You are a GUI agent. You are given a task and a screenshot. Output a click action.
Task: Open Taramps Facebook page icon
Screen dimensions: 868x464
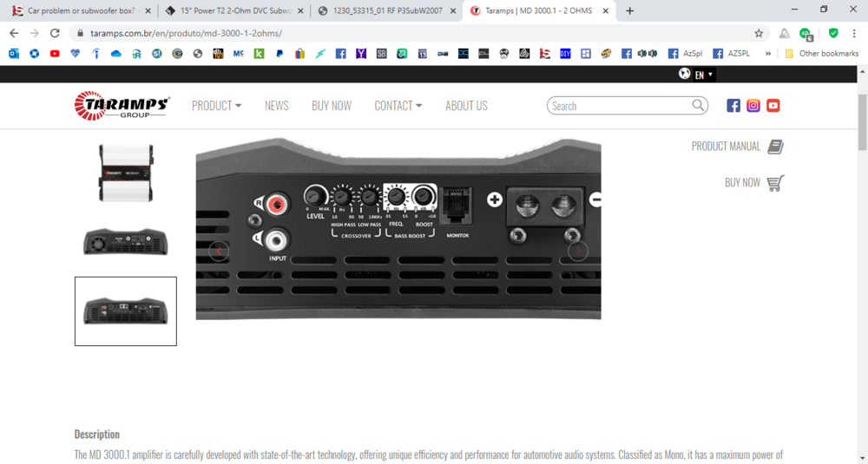[x=733, y=106]
